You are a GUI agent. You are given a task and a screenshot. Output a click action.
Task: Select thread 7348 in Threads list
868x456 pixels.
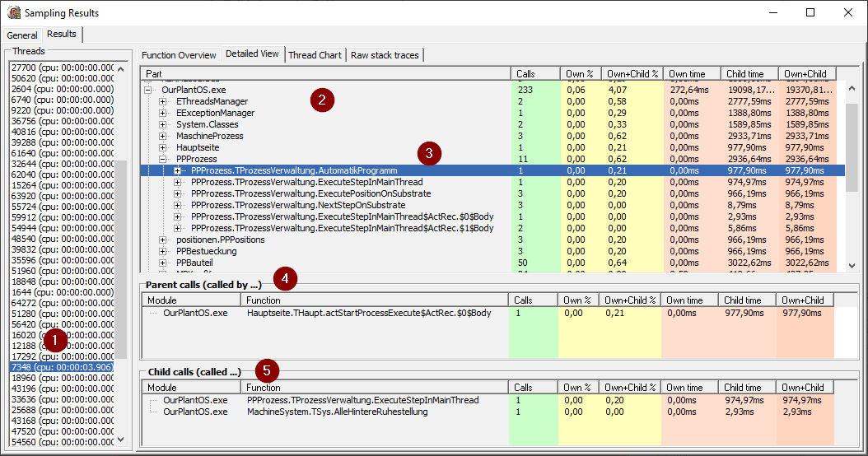(62, 366)
